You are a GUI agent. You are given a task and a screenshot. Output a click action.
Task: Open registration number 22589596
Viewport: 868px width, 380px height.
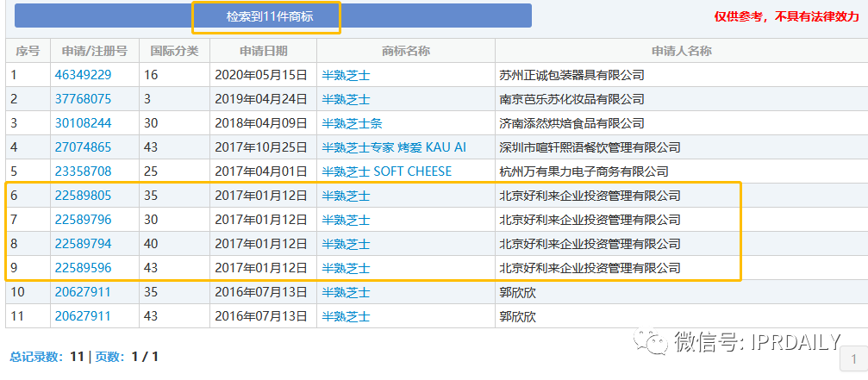coord(83,268)
